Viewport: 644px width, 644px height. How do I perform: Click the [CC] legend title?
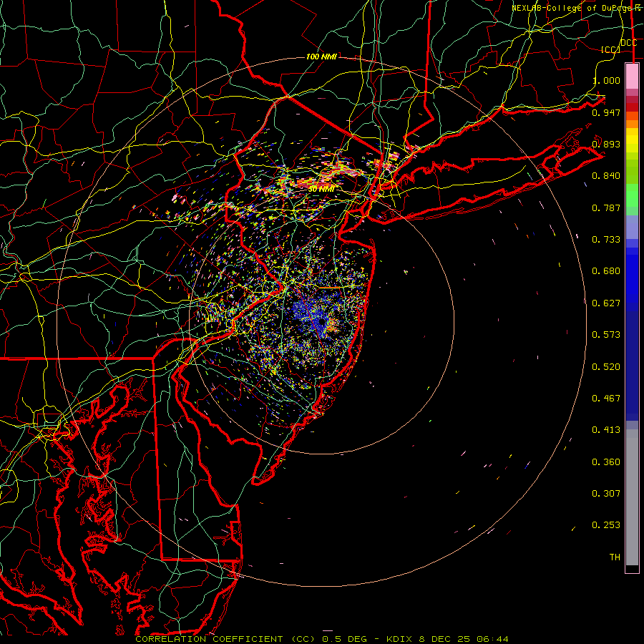tap(610, 49)
